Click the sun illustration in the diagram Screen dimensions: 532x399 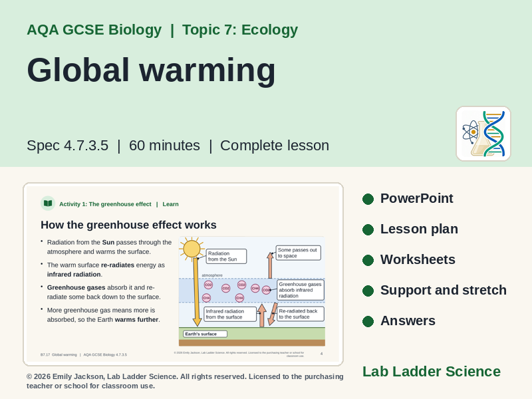point(192,248)
